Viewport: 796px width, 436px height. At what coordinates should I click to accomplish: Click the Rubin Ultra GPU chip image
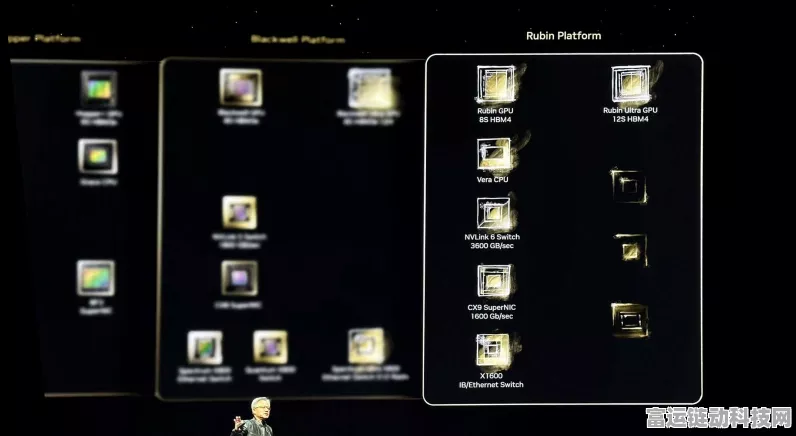(632, 83)
